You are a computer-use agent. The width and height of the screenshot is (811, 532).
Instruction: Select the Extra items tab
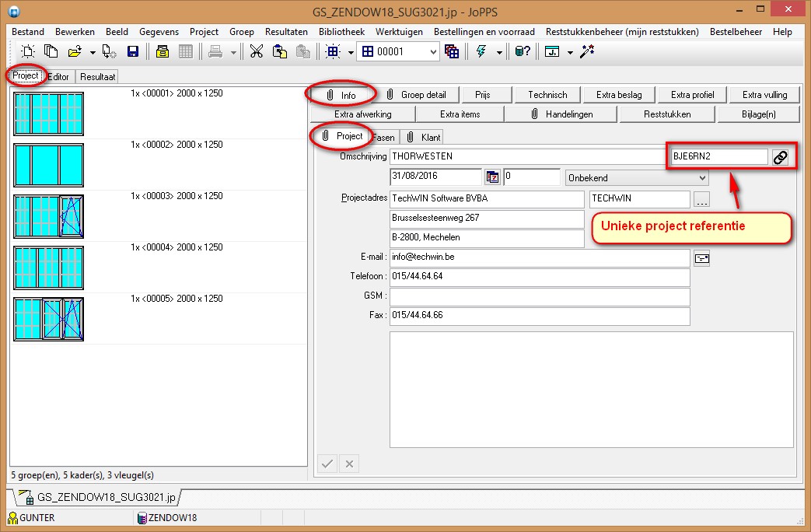pyautogui.click(x=460, y=114)
